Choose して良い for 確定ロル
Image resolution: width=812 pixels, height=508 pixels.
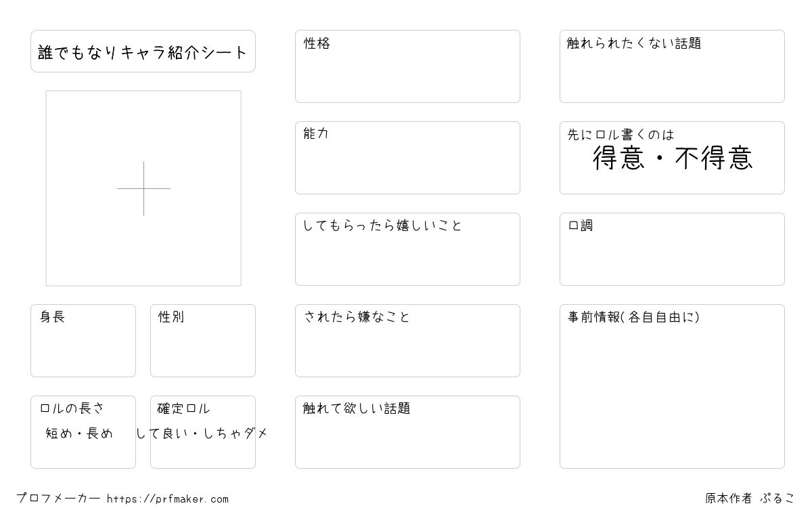click(160, 433)
